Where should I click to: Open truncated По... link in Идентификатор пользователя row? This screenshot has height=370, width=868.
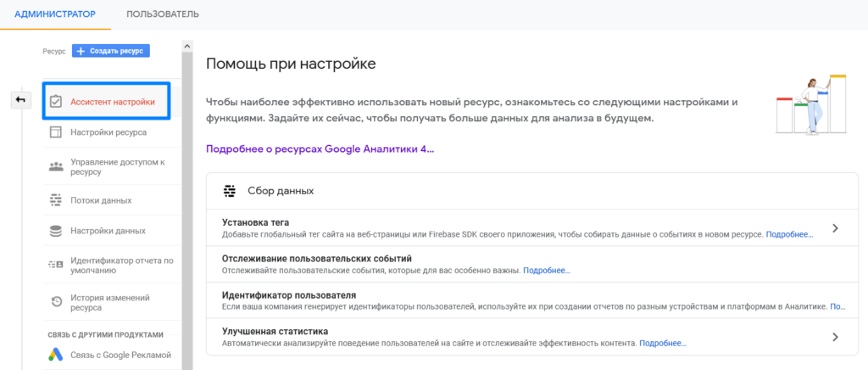[x=838, y=306]
